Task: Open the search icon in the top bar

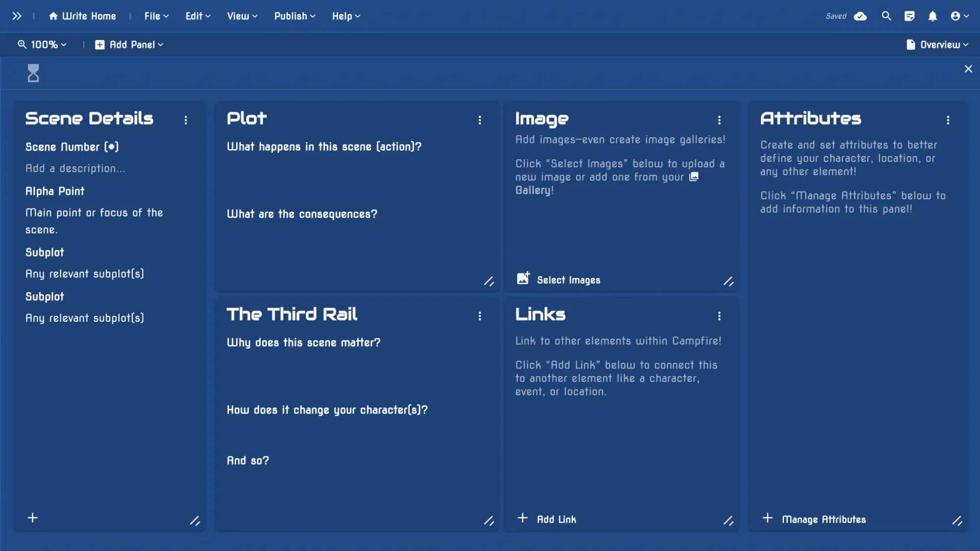Action: point(886,16)
